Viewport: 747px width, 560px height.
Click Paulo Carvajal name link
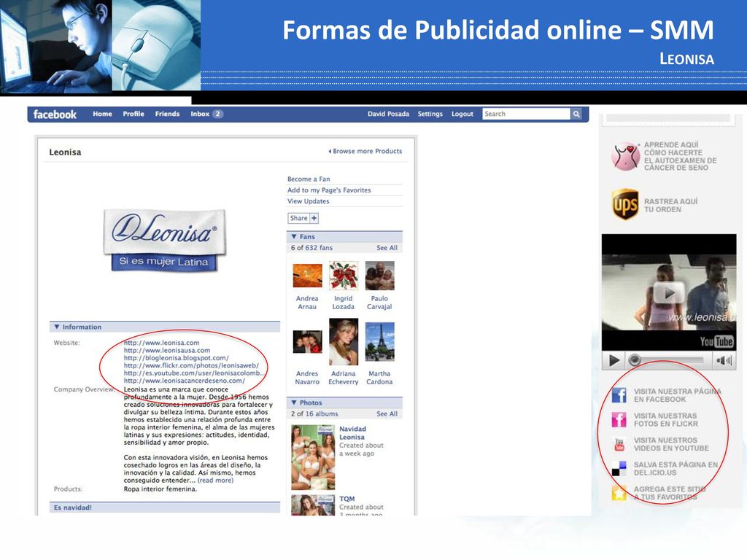pyautogui.click(x=379, y=303)
